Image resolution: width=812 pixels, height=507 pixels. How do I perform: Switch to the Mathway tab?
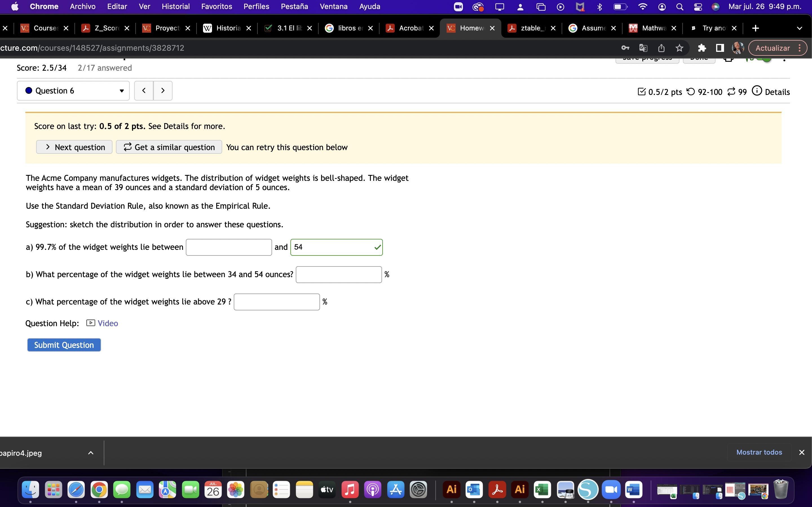coord(653,28)
